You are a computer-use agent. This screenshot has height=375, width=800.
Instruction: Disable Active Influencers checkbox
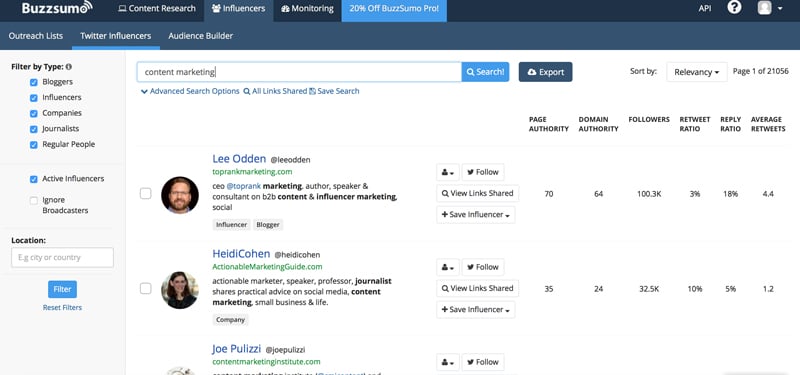coord(34,179)
